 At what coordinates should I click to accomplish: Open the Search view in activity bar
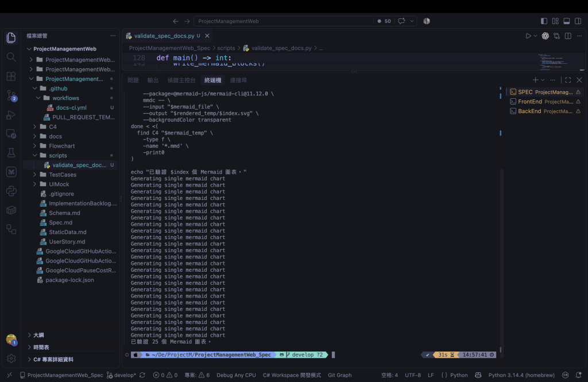click(11, 57)
